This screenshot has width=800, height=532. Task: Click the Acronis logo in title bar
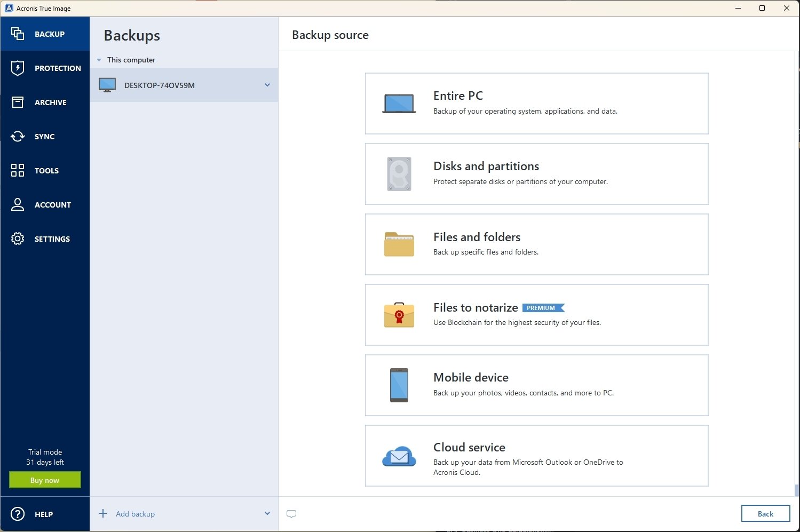click(x=9, y=8)
